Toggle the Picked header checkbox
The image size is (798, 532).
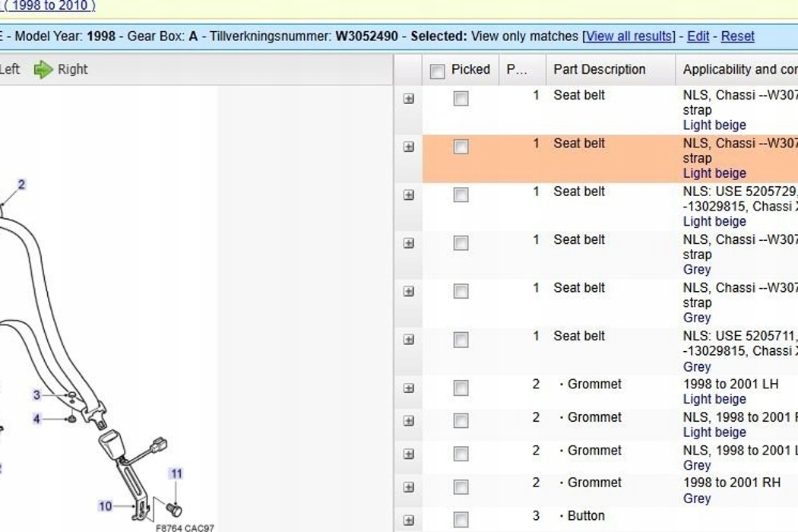[437, 71]
